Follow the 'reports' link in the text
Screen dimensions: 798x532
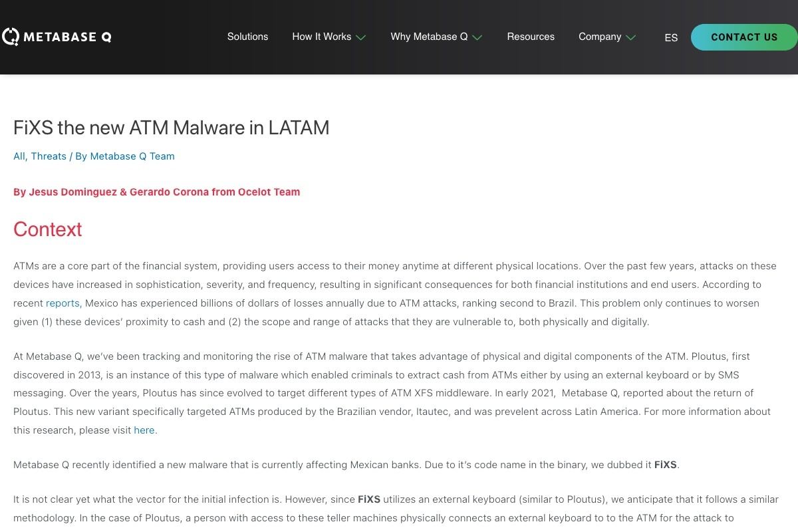64,303
